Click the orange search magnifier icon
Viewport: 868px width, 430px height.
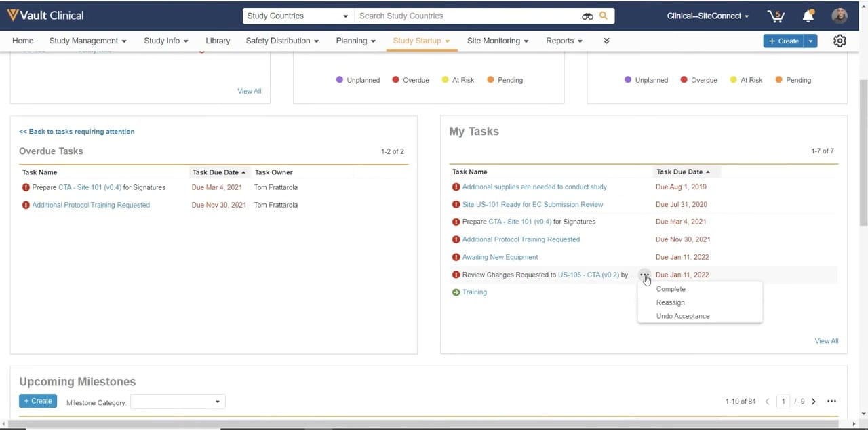(x=604, y=16)
